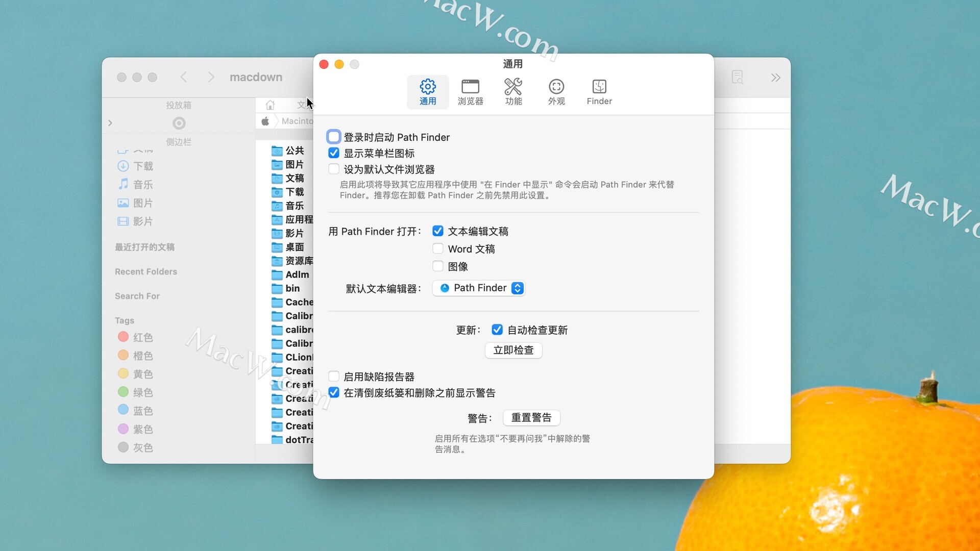980x551 pixels.
Task: Click the document search icon in macdown toolbar
Action: tap(738, 78)
